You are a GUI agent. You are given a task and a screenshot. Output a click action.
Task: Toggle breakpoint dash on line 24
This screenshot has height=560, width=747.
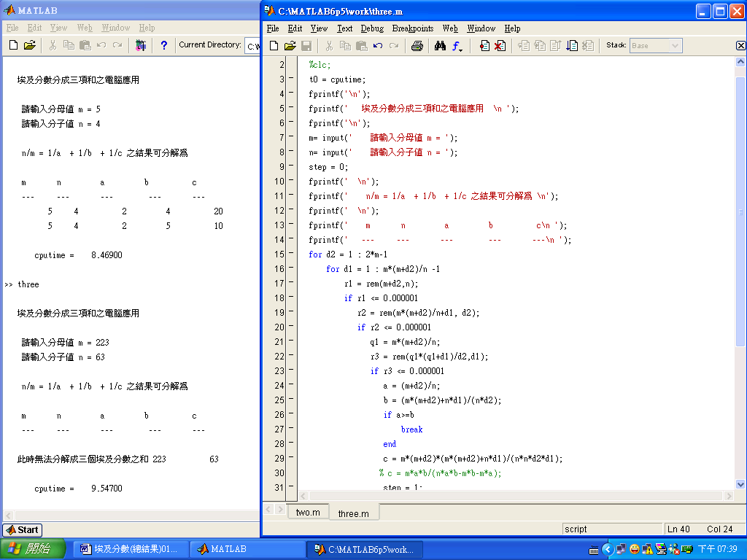[291, 384]
